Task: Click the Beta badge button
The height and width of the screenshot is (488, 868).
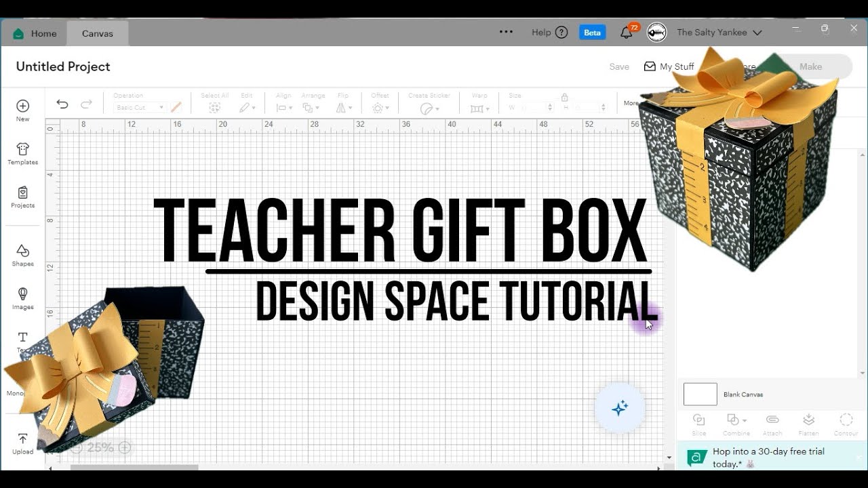Action: point(593,33)
